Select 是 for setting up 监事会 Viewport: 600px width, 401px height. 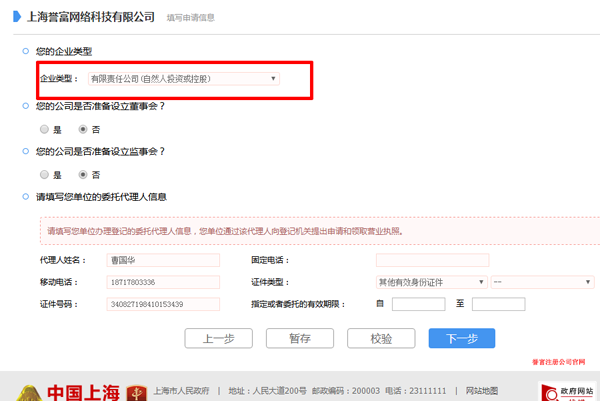click(x=44, y=174)
